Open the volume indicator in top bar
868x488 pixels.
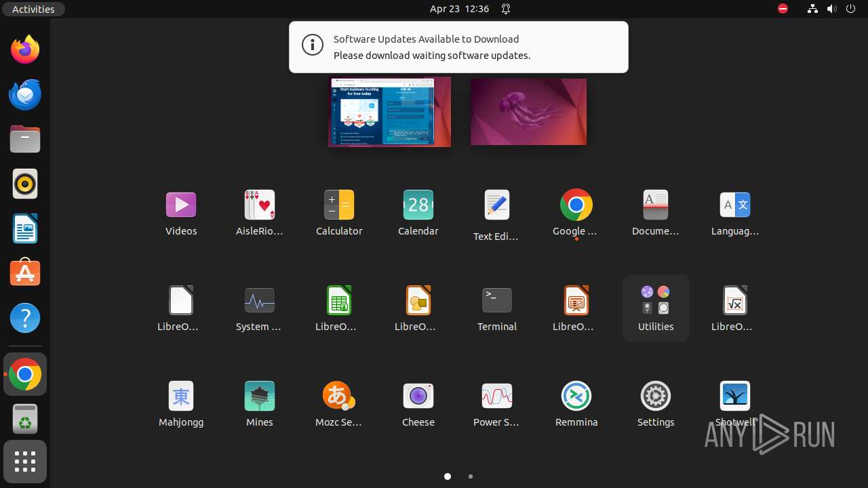point(831,9)
